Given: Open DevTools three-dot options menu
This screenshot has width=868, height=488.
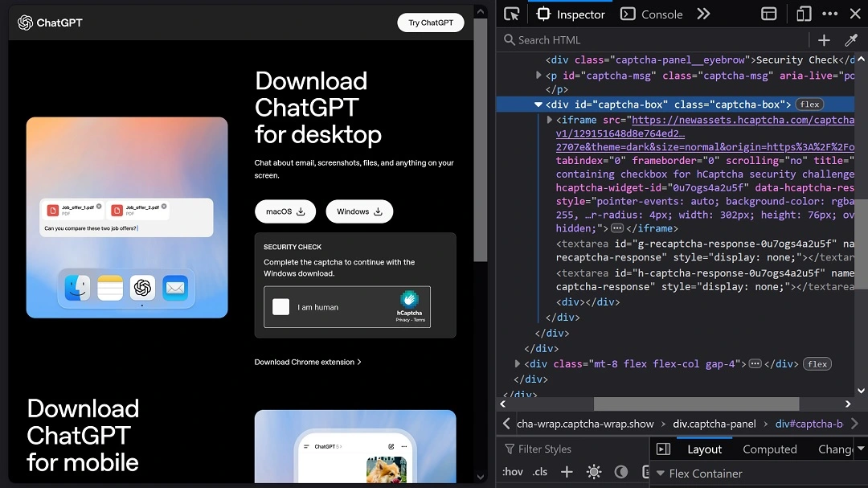Looking at the screenshot, I should coord(829,14).
